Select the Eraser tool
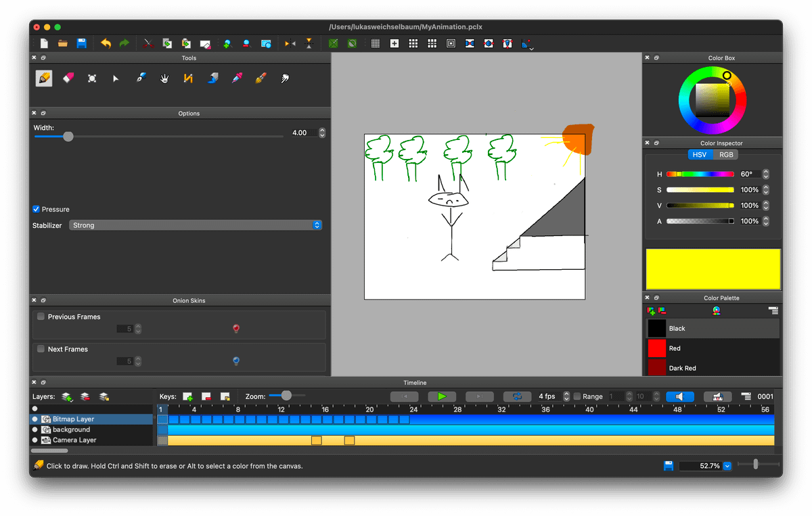Image resolution: width=812 pixels, height=516 pixels. tap(67, 78)
